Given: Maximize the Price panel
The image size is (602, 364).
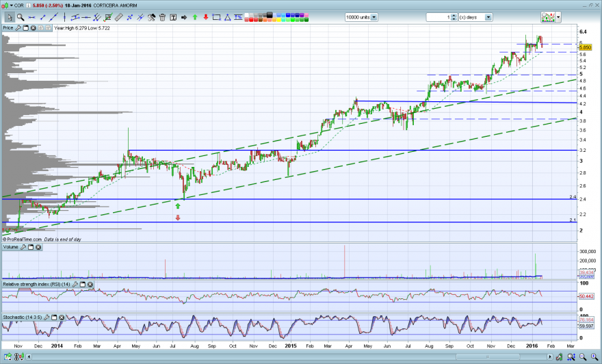Looking at the screenshot, I should coord(26,28).
